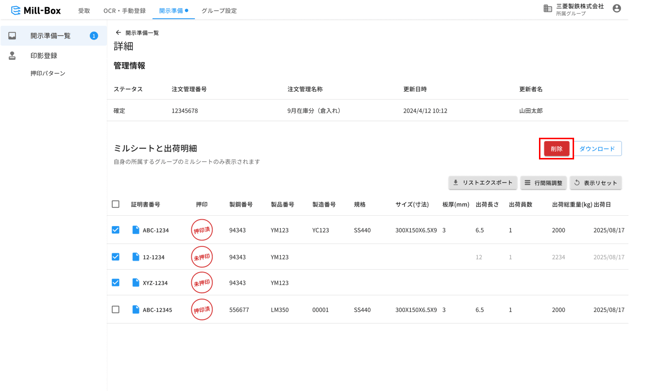This screenshot has width=670, height=391.
Task: Click the 出荷総重量(kg) column header
Action: coord(572,205)
